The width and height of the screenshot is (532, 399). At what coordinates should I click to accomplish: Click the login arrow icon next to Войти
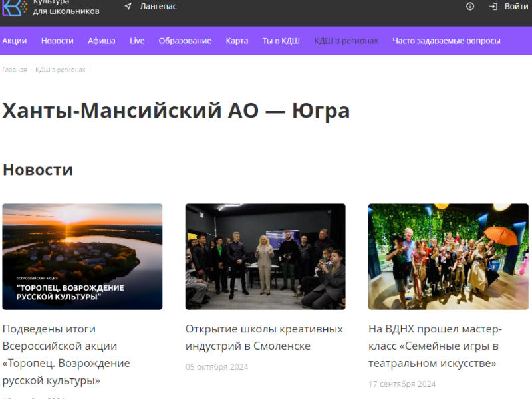click(x=493, y=7)
